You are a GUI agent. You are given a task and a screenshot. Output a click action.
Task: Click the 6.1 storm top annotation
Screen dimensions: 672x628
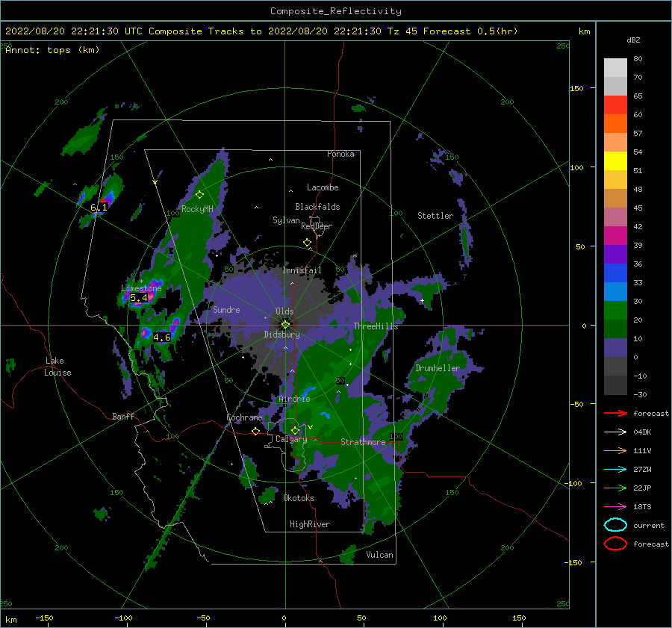(x=99, y=208)
